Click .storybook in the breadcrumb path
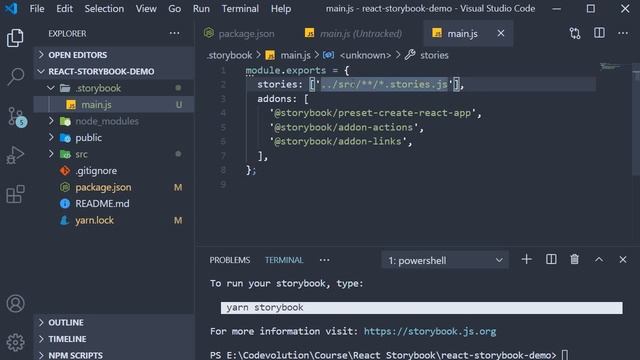Image resolution: width=640 pixels, height=360 pixels. pos(229,55)
